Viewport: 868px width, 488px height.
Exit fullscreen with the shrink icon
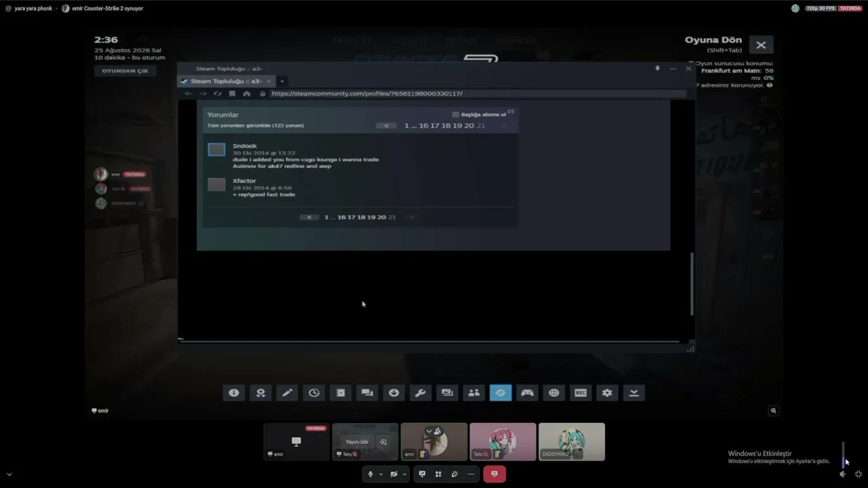coord(858,474)
